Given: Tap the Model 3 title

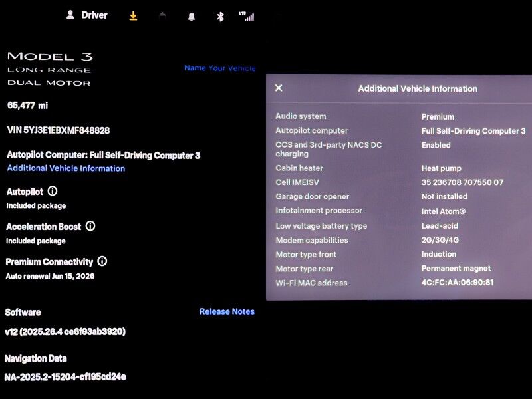Looking at the screenshot, I should point(51,57).
